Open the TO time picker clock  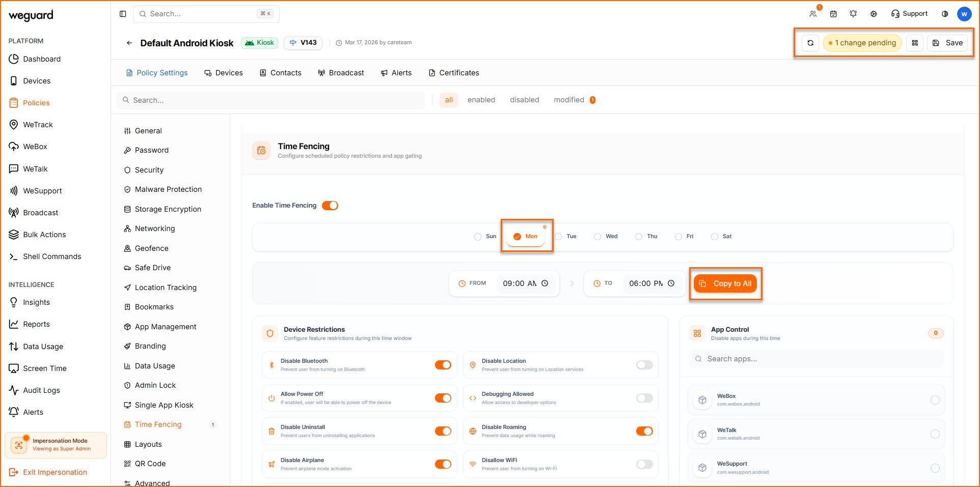(671, 283)
